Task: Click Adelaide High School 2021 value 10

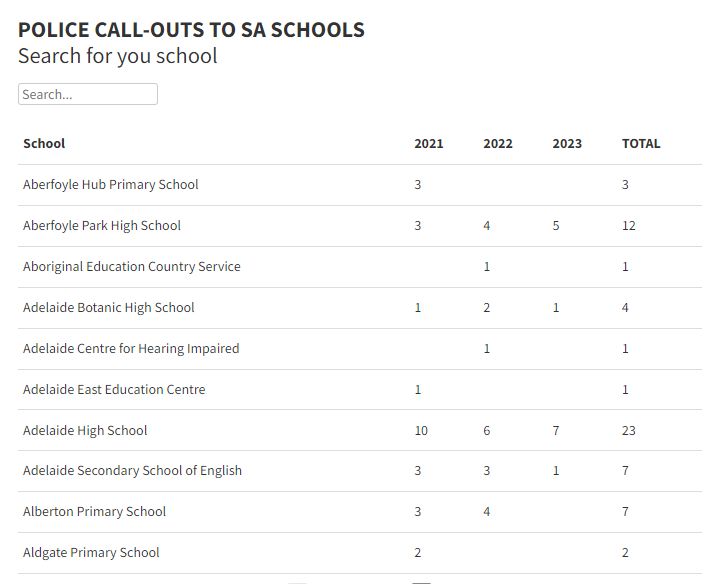Action: click(x=421, y=430)
